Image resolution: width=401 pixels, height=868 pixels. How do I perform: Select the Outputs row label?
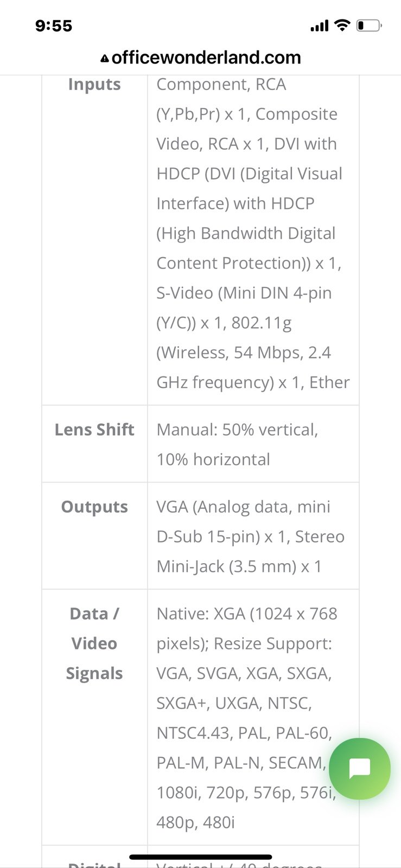pyautogui.click(x=94, y=507)
